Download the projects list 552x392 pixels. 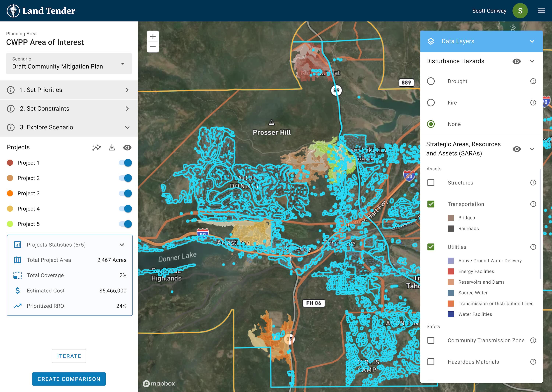pyautogui.click(x=112, y=148)
